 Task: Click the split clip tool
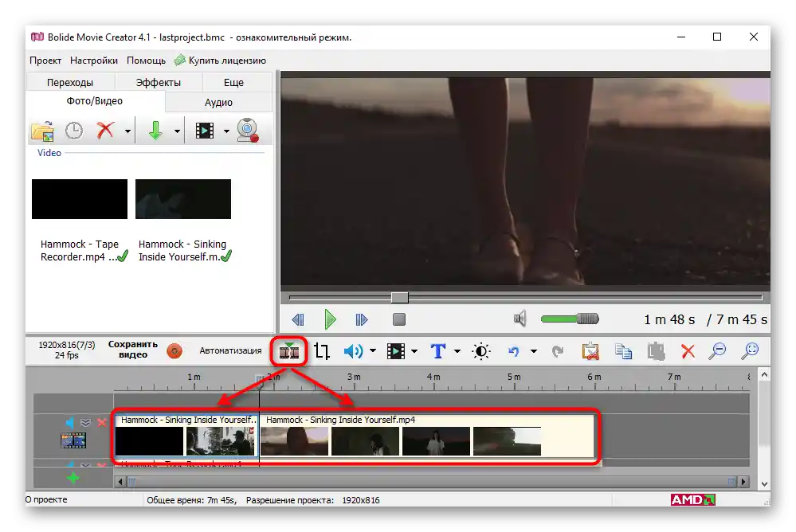pos(289,350)
